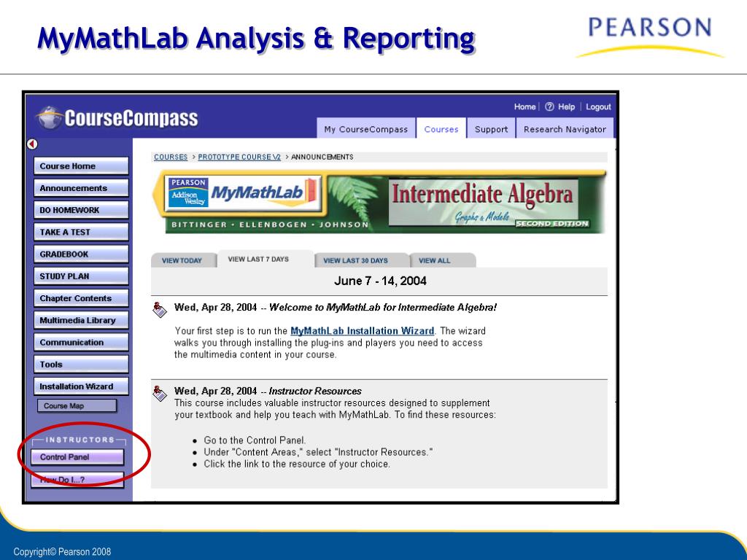Open the How Do I...? button

pos(77,480)
